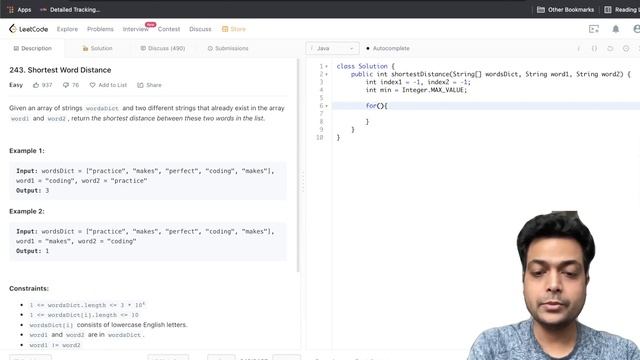The width and height of the screenshot is (640, 360).
Task: Open the Contest page
Action: tap(169, 29)
